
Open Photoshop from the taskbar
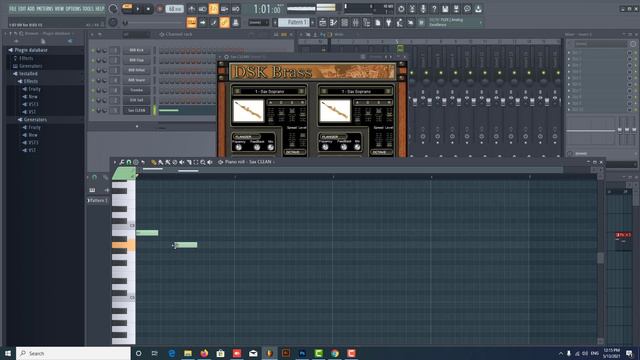point(302,353)
